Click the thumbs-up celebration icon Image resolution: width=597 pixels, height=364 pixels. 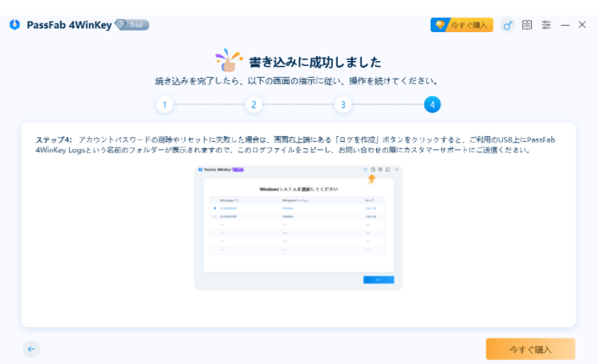click(229, 60)
